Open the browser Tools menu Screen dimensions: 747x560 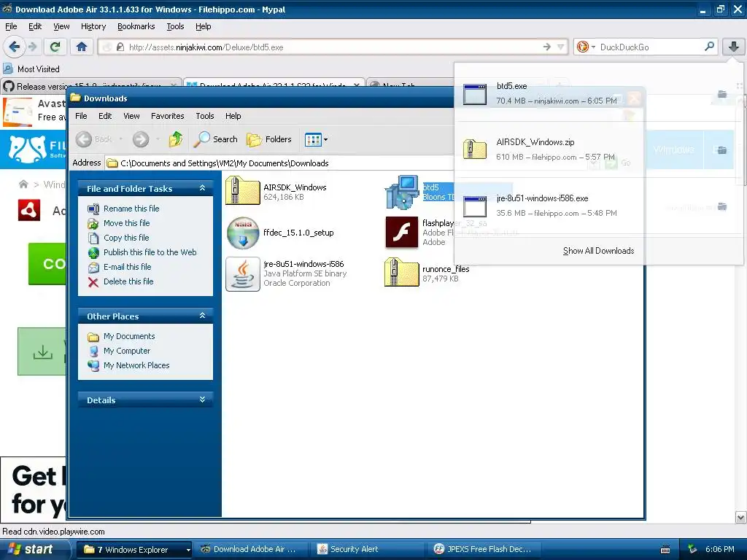[175, 27]
